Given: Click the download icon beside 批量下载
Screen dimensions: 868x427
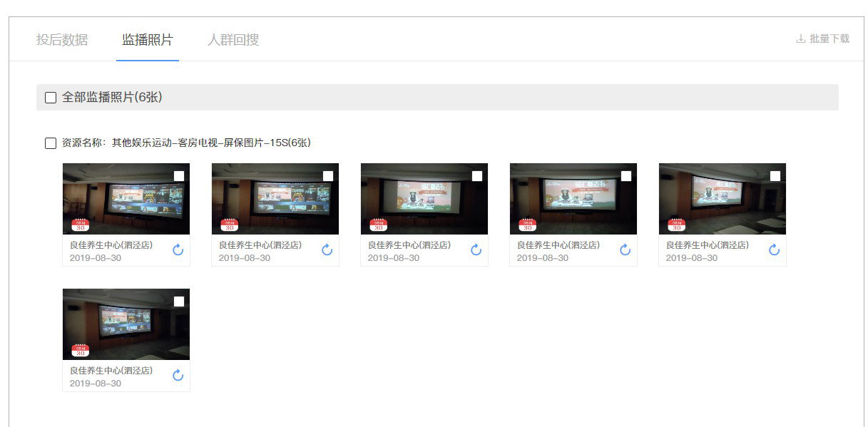Looking at the screenshot, I should [x=801, y=38].
